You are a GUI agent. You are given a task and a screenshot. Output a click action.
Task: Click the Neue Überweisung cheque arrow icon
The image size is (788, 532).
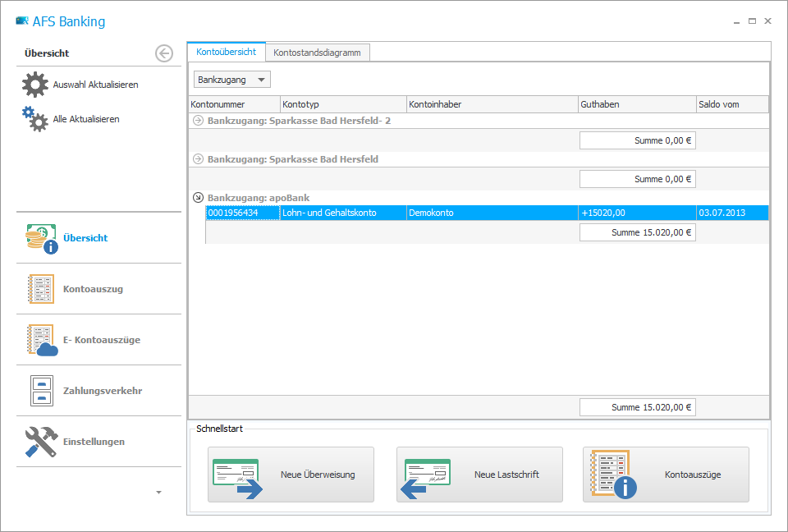tap(238, 478)
